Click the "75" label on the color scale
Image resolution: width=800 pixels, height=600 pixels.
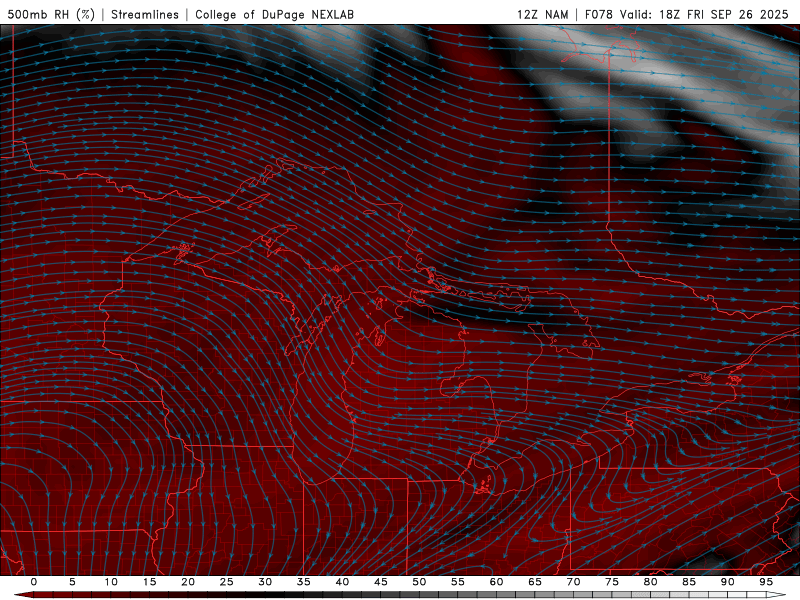pos(612,582)
